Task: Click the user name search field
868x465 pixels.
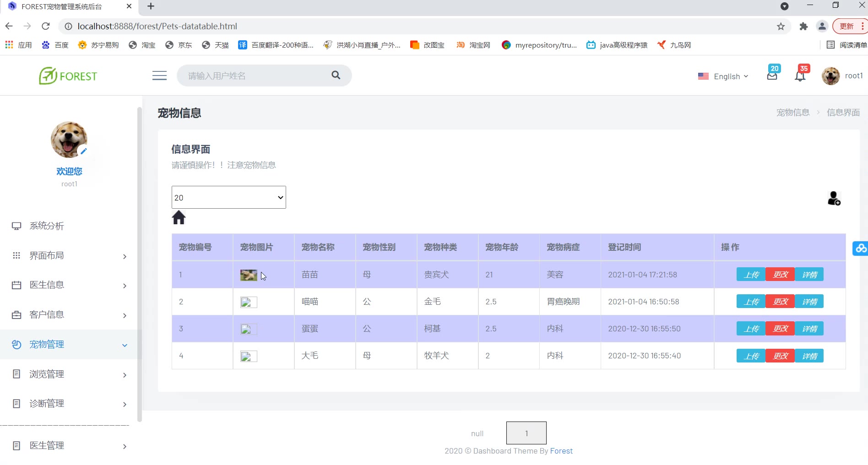Action: (256, 76)
